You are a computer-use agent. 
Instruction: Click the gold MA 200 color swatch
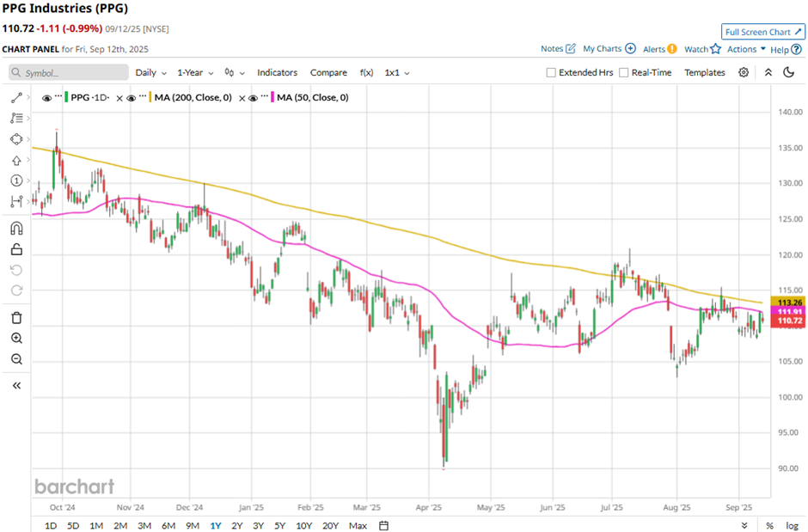coord(150,97)
